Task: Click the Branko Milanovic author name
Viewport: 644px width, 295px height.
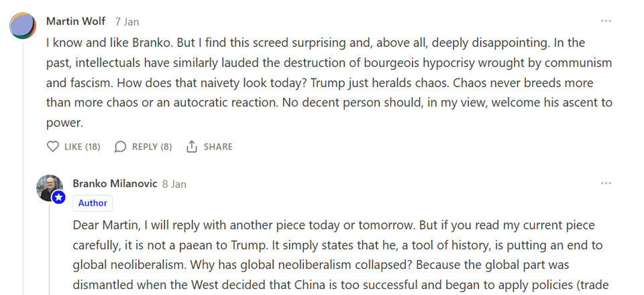Action: pos(115,184)
